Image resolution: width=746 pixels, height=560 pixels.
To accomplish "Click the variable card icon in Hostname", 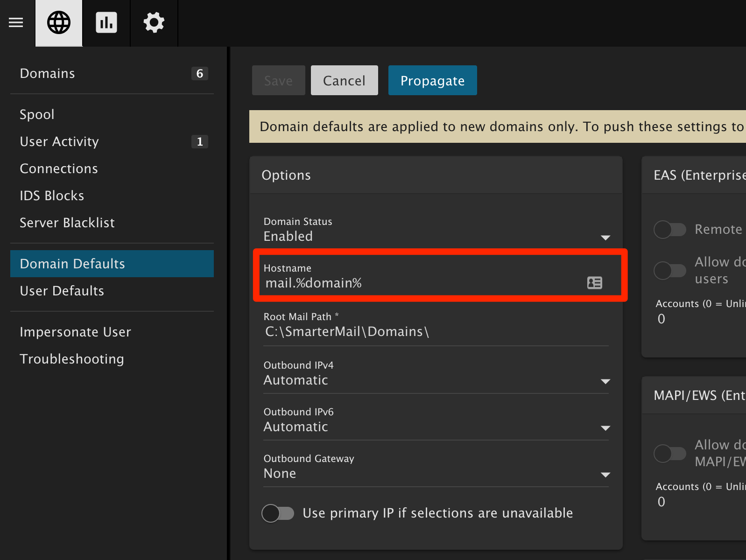I will click(x=594, y=283).
